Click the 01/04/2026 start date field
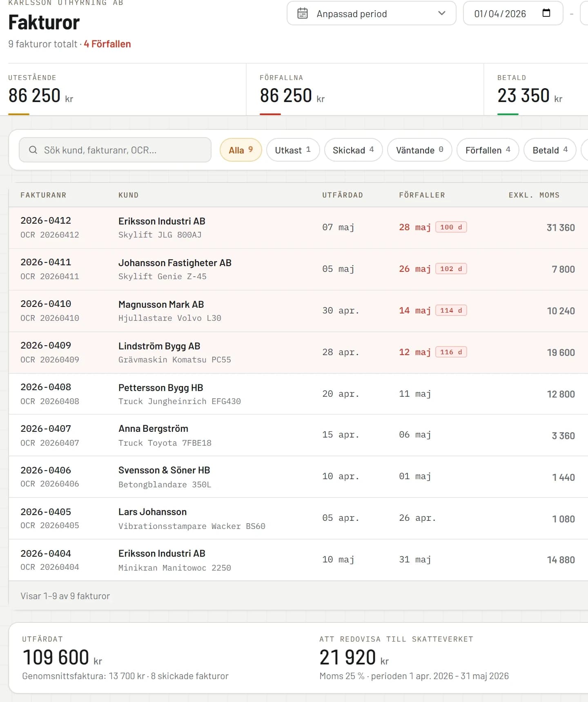This screenshot has width=588, height=702. point(513,13)
